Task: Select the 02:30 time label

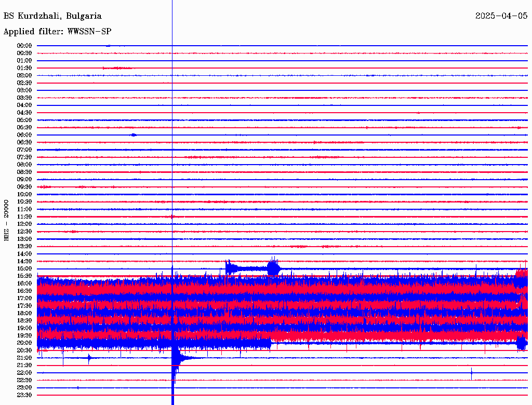Action: pos(24,83)
